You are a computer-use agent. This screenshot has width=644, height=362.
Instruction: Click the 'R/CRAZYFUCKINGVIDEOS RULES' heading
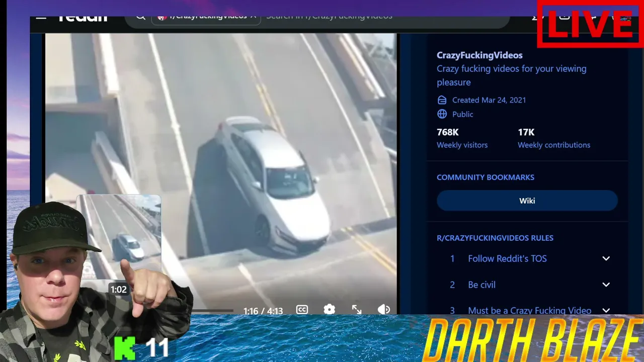tap(495, 238)
